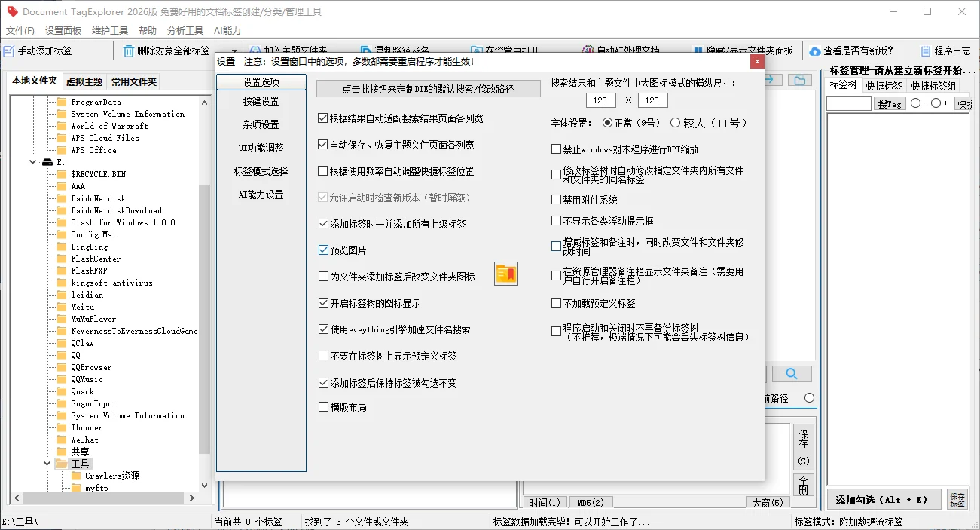The width and height of the screenshot is (980, 530).
Task: Enable 不加载预定义标签 checkbox
Action: [556, 303]
